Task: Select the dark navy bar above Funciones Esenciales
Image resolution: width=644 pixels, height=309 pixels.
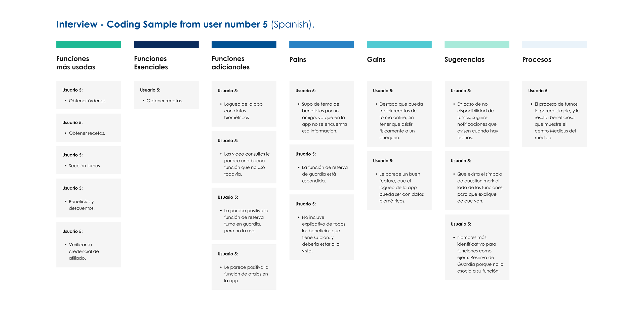Action: tap(166, 45)
